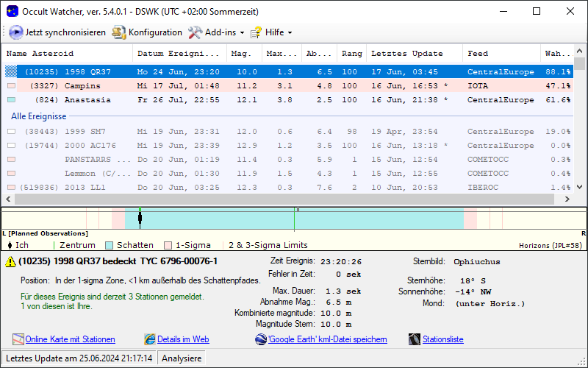Sort list by Mag. column header
This screenshot has height=368, width=588.
point(241,54)
